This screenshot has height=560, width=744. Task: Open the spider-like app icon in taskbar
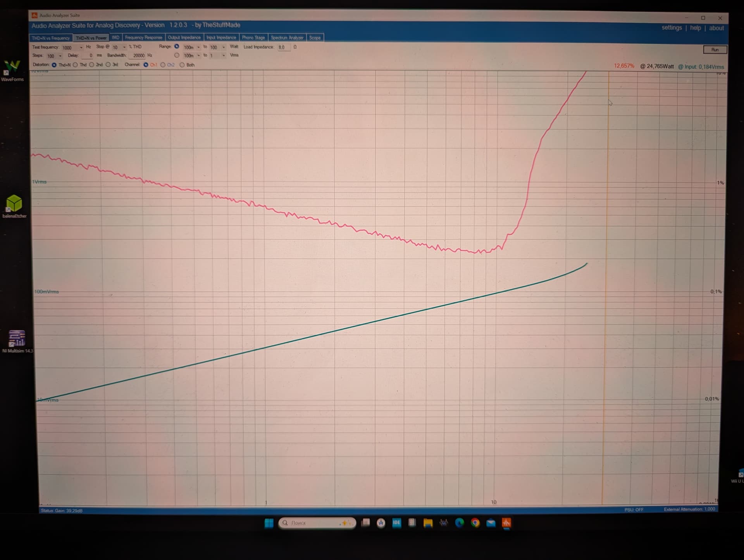(x=444, y=523)
